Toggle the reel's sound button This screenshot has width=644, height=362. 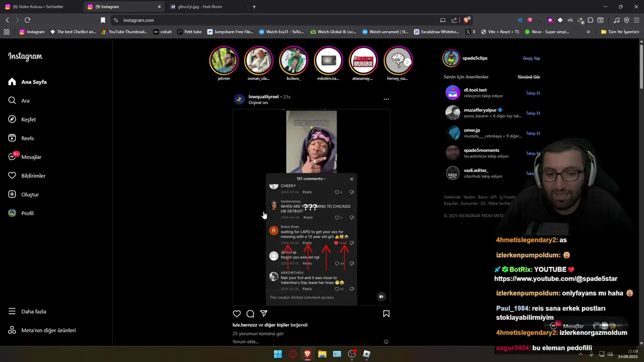[381, 297]
